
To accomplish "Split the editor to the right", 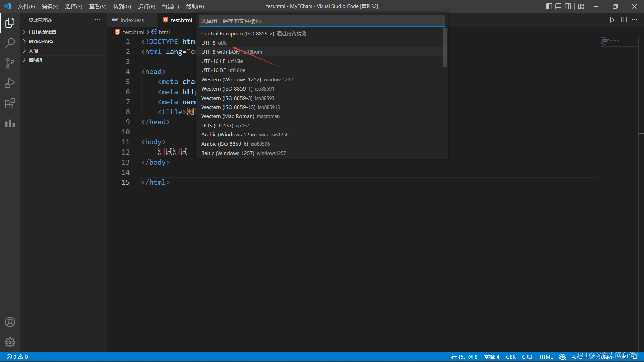I will [x=624, y=20].
